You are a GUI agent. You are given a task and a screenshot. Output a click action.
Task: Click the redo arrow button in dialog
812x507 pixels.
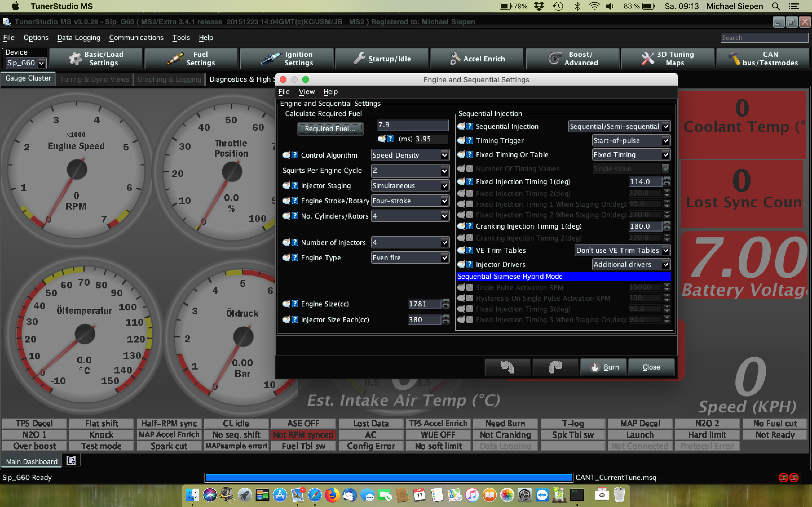tap(555, 367)
